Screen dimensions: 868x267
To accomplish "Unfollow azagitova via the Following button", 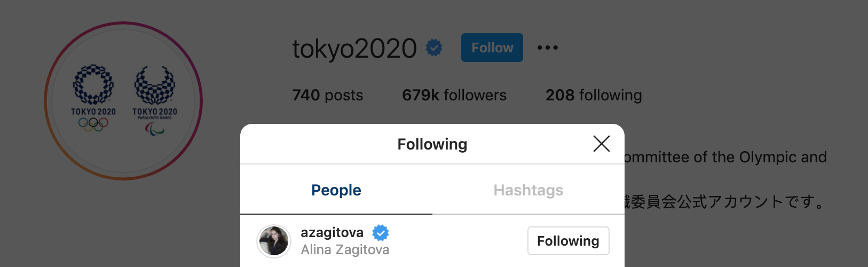I will coord(569,241).
